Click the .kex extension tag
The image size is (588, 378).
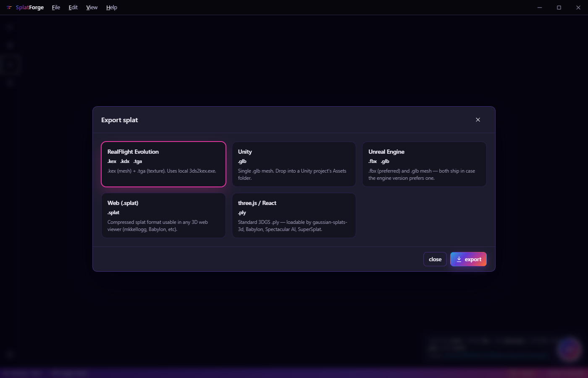(112, 161)
